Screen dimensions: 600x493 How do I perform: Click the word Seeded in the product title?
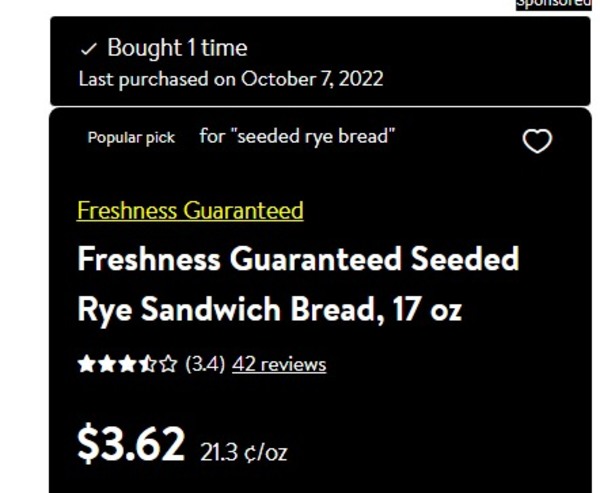pyautogui.click(x=464, y=260)
